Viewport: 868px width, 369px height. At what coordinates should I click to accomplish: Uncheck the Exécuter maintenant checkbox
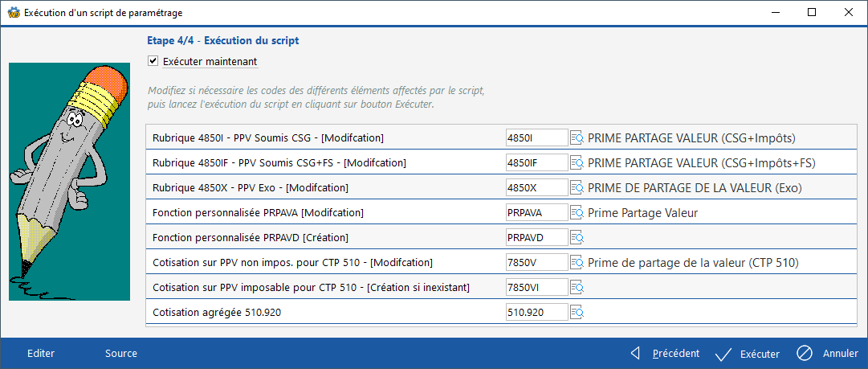click(153, 60)
